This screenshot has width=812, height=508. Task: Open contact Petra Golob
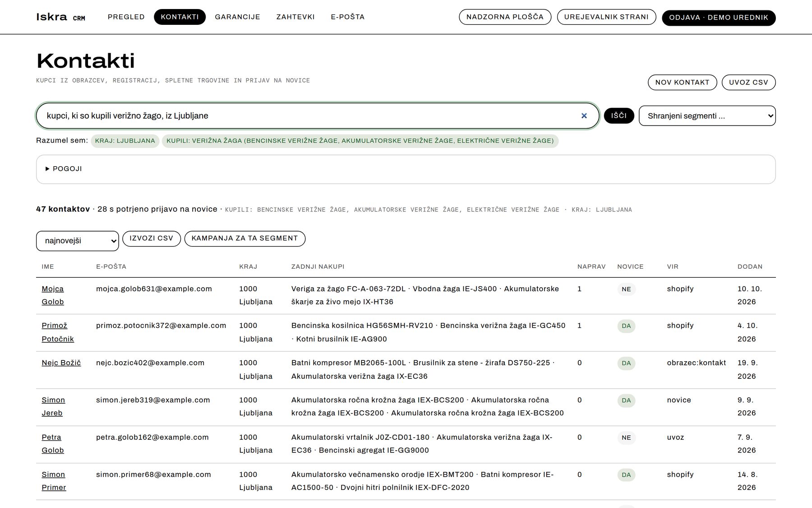tap(53, 444)
